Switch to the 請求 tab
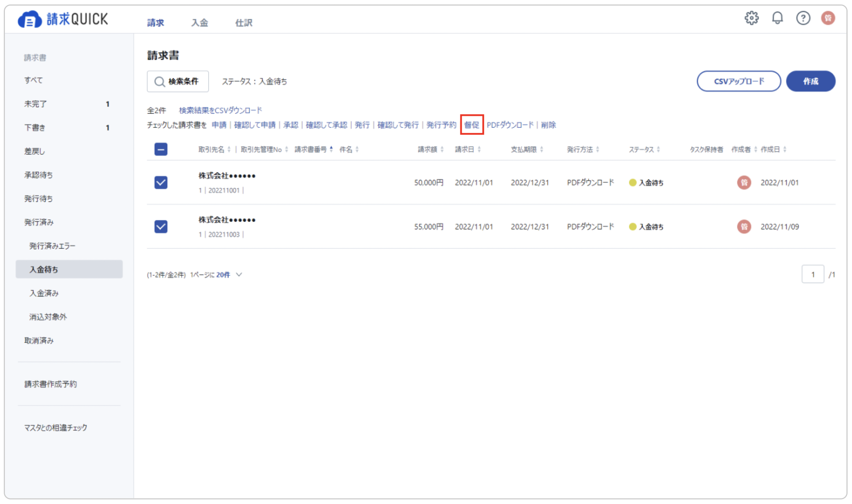This screenshot has width=852, height=504. (155, 23)
